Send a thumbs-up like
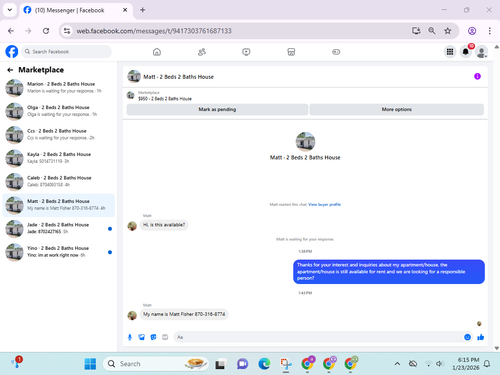 (x=480, y=337)
